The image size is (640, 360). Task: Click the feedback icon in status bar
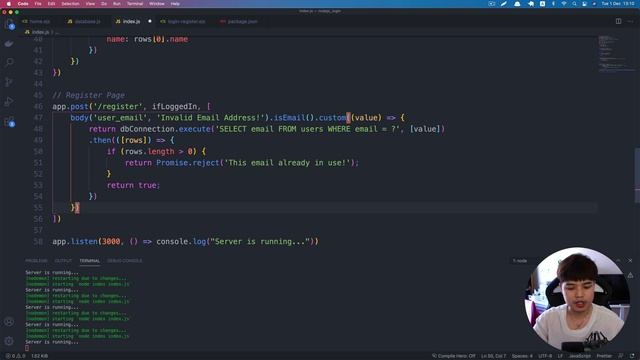tap(621, 356)
